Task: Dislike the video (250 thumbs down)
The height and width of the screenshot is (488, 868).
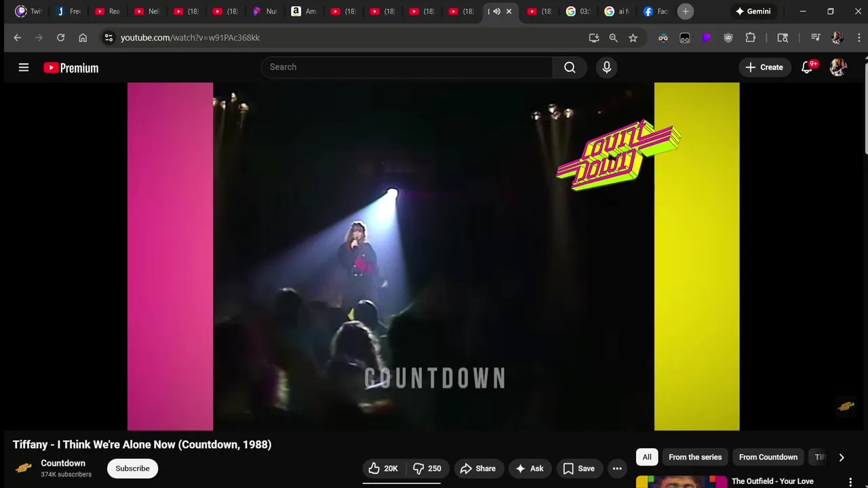Action: coord(427,468)
